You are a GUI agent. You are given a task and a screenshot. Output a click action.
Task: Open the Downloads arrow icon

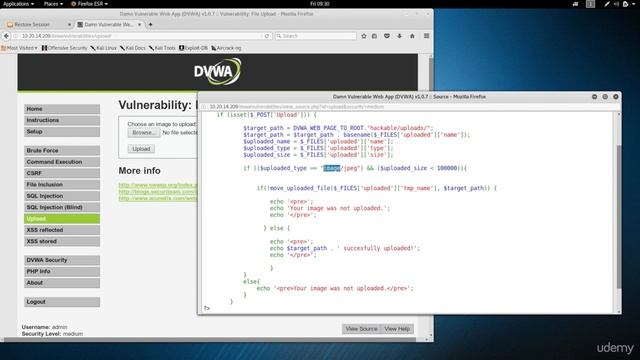400,36
